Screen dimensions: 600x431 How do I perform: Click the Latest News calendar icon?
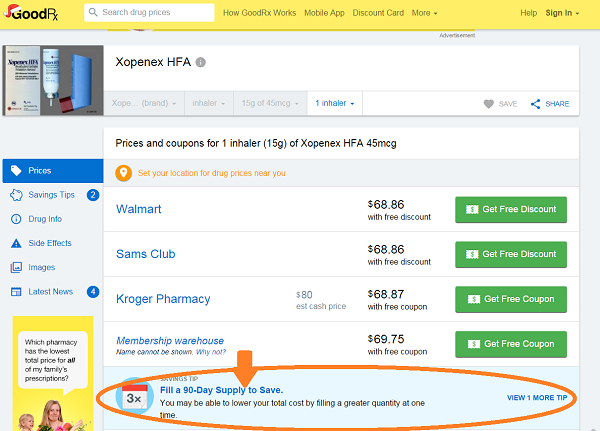[x=16, y=292]
